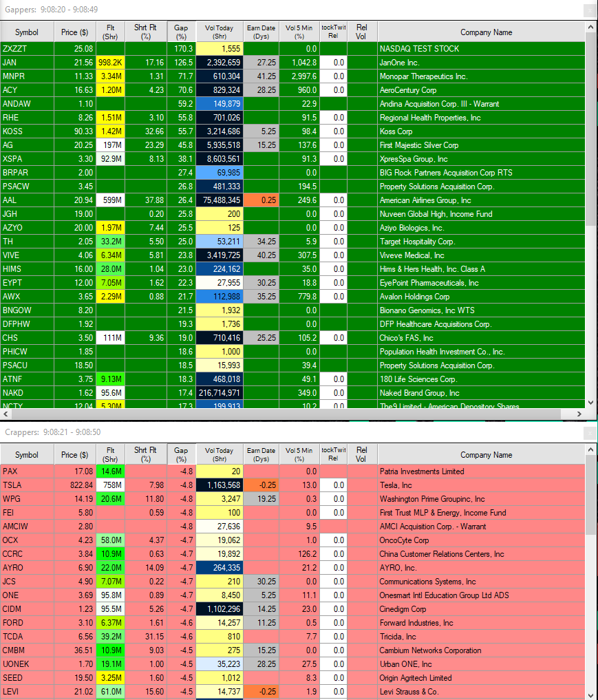Click AYRO volume cell 264,335

(x=219, y=568)
